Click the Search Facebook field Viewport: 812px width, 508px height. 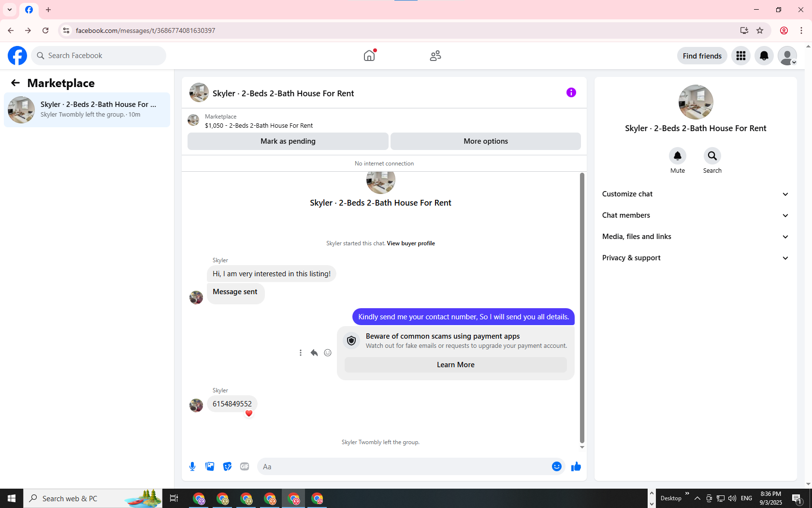pos(99,56)
